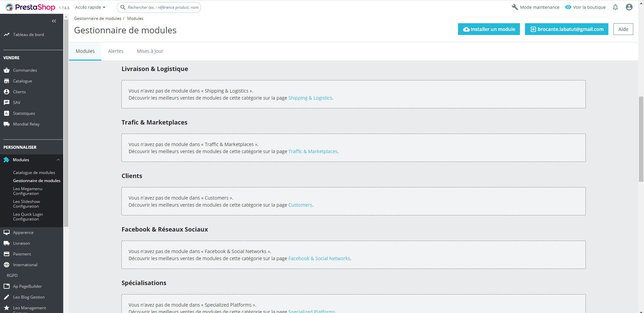Click the International globe icon
Image resolution: width=644 pixels, height=313 pixels.
(6, 265)
